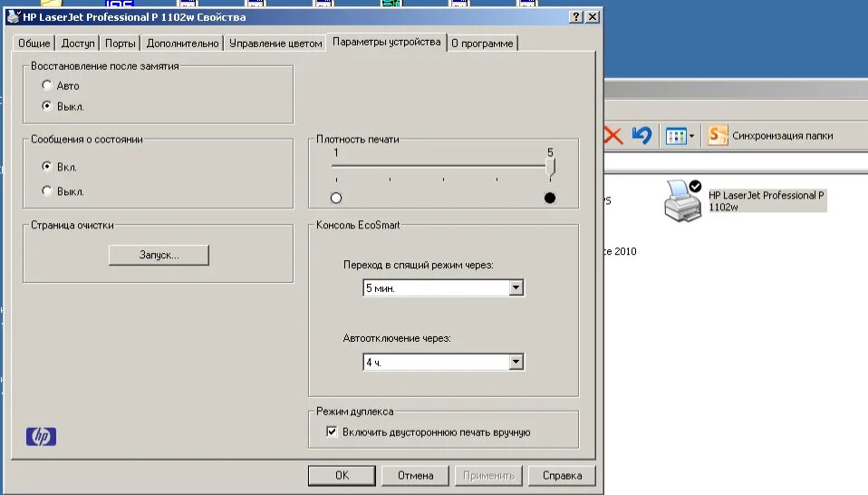Click the Отмена button
868x495 pixels.
pos(415,475)
